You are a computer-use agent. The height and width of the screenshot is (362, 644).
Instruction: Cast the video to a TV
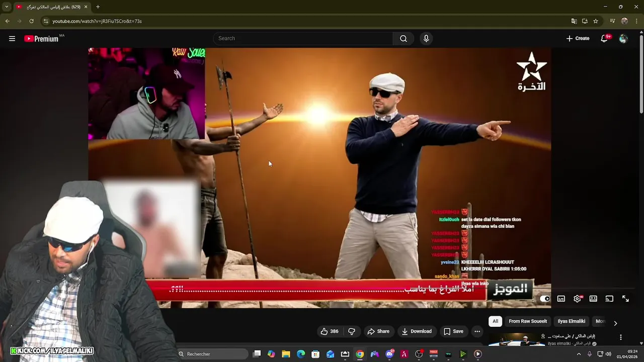click(x=609, y=299)
